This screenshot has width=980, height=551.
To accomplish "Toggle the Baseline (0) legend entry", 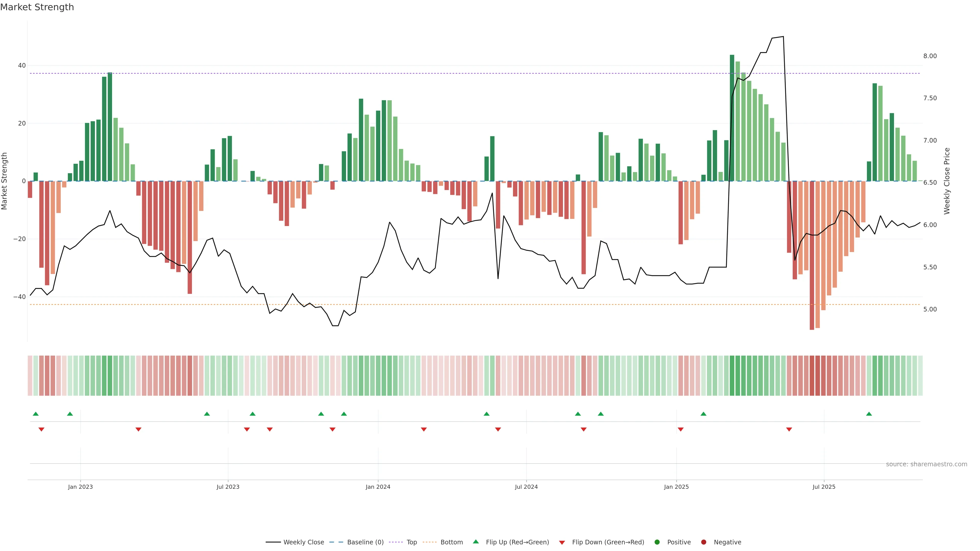I will (x=365, y=542).
